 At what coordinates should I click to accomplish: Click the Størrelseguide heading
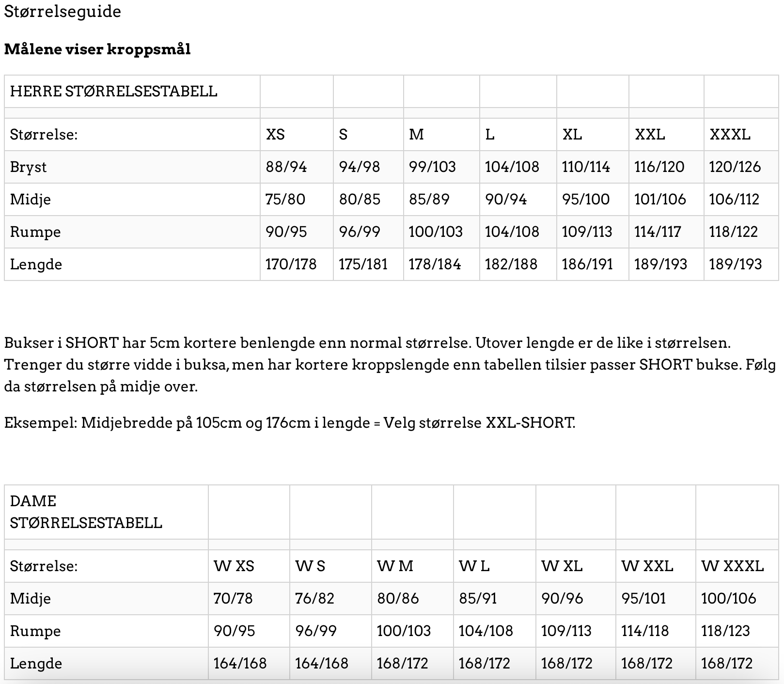(63, 12)
